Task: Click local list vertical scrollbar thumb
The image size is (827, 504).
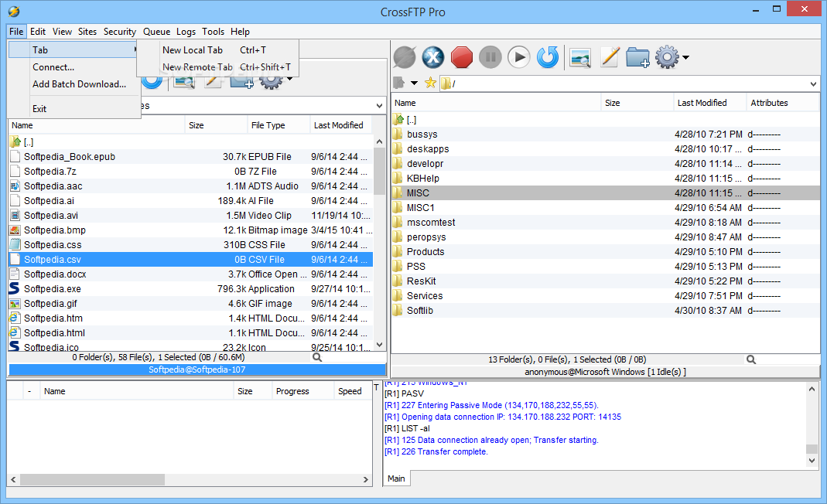Action: pos(379,171)
